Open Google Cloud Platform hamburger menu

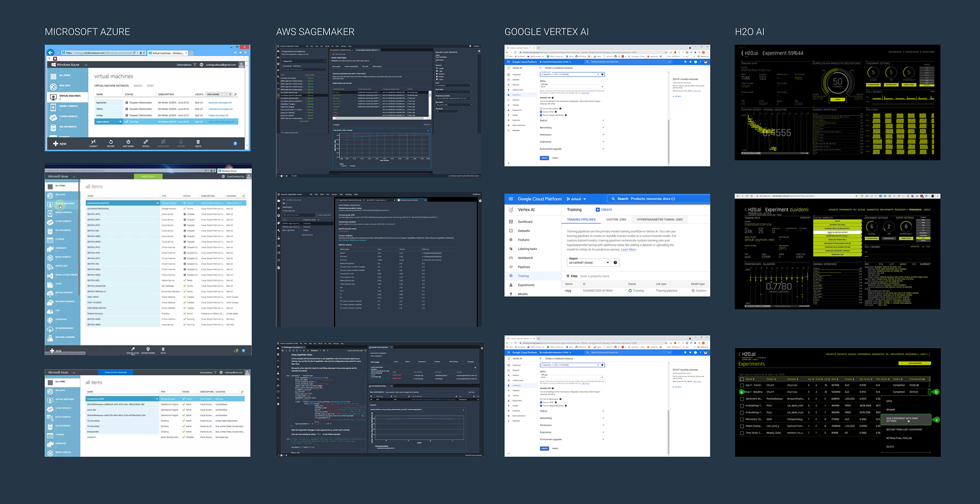[x=511, y=199]
